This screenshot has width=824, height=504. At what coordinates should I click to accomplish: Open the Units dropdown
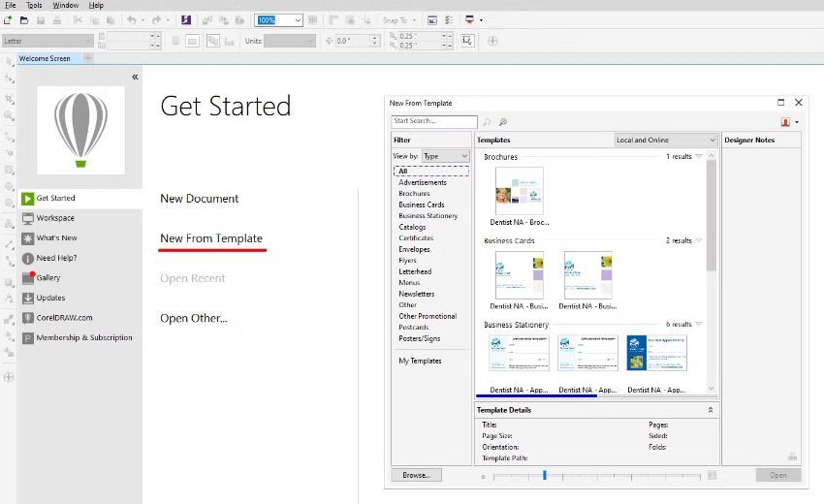point(290,41)
